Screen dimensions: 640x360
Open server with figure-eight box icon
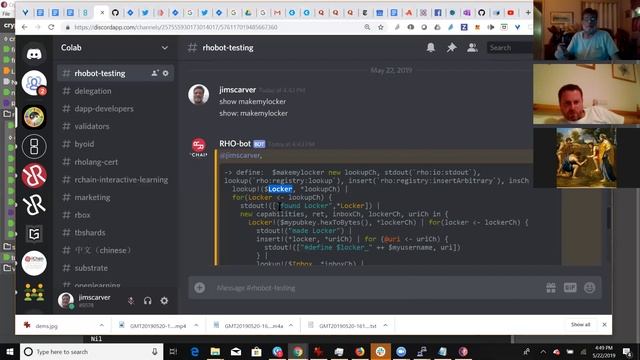[34, 147]
